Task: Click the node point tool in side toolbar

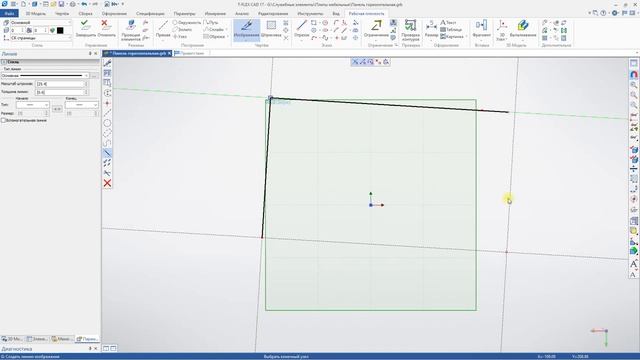Action: coord(107,103)
